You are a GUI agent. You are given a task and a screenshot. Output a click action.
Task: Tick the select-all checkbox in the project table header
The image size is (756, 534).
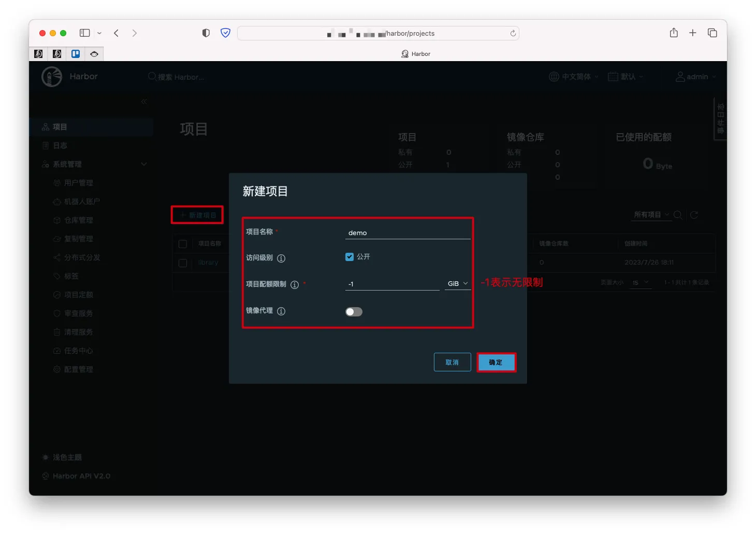(183, 244)
